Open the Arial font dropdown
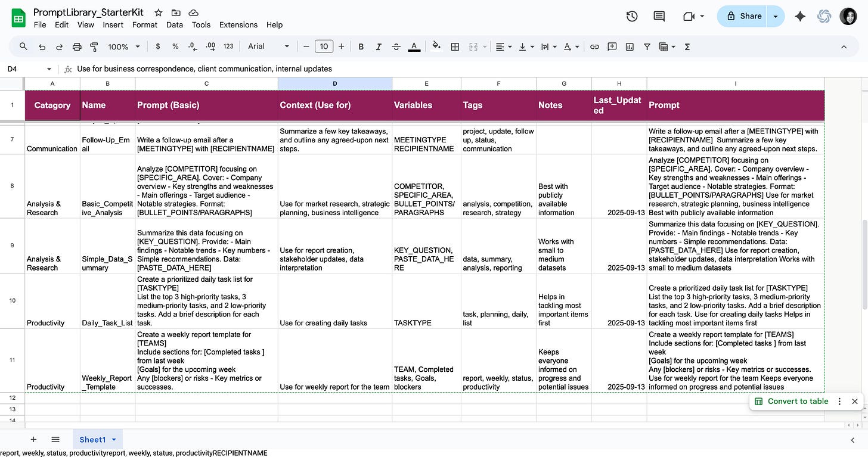The height and width of the screenshot is (457, 868). tap(268, 46)
